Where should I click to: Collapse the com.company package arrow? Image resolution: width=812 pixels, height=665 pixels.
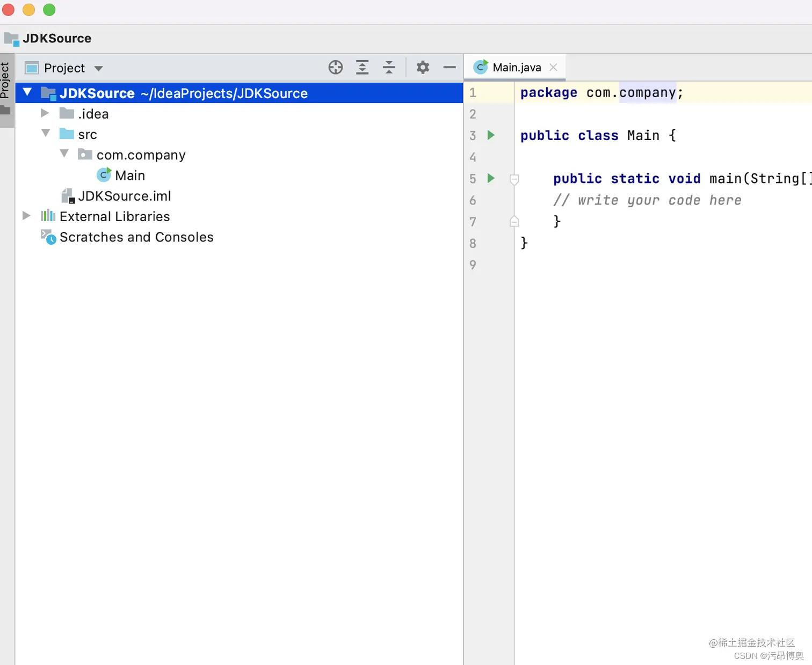64,154
